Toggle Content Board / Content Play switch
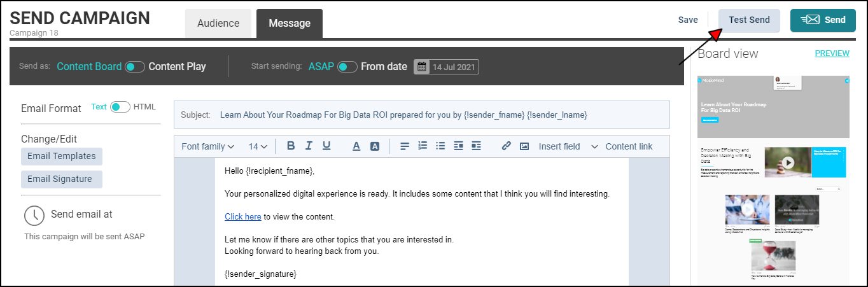The width and height of the screenshot is (868, 287). [135, 67]
